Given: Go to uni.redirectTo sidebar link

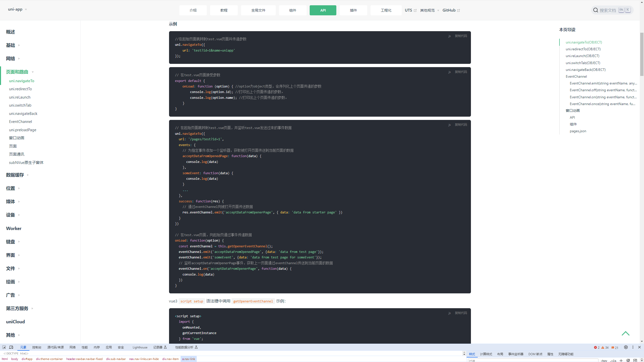Looking at the screenshot, I should click(20, 89).
